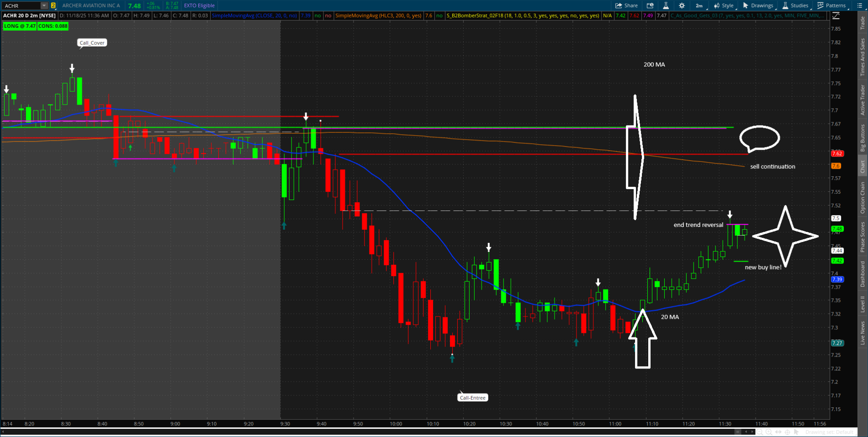Screen dimensions: 868x437
Task: Click the Drawing set: Default button
Action: (829, 432)
